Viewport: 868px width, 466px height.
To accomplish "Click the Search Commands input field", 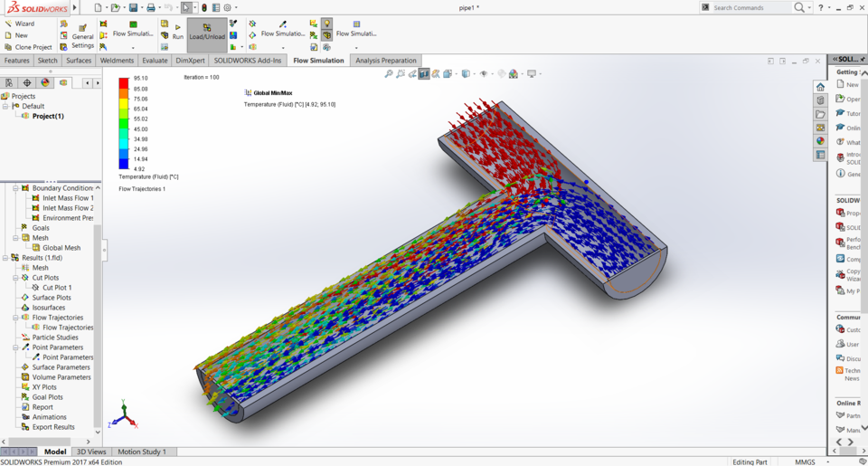I will [x=751, y=8].
